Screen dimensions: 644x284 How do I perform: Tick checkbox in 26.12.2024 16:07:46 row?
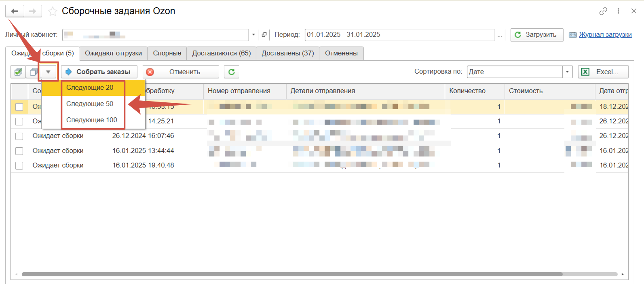click(19, 136)
